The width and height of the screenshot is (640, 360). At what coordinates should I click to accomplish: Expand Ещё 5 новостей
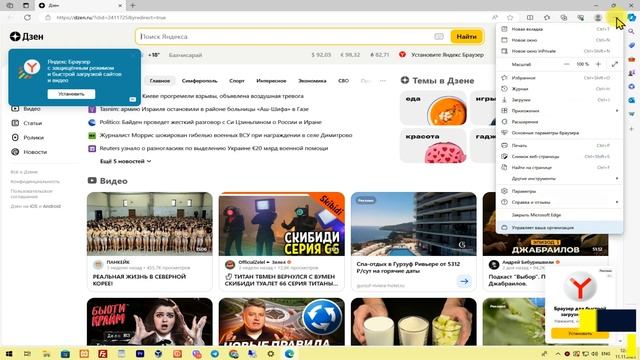tap(125, 161)
